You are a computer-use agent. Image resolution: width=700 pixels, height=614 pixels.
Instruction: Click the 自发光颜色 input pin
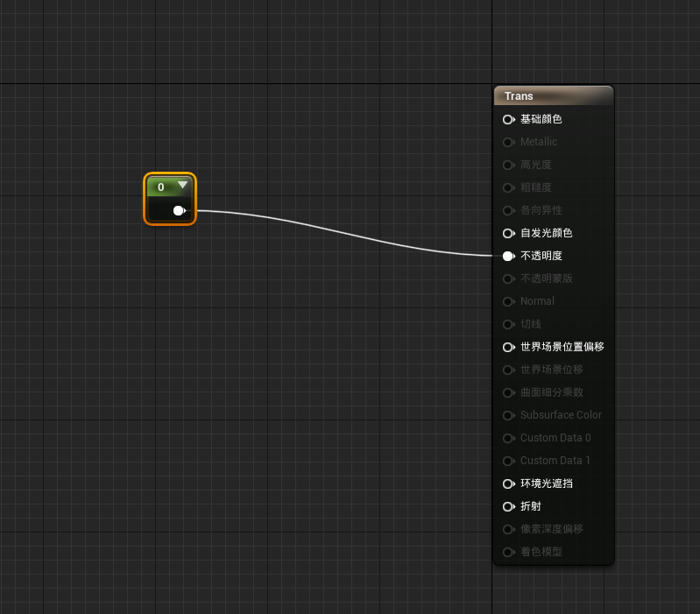pyautogui.click(x=508, y=233)
